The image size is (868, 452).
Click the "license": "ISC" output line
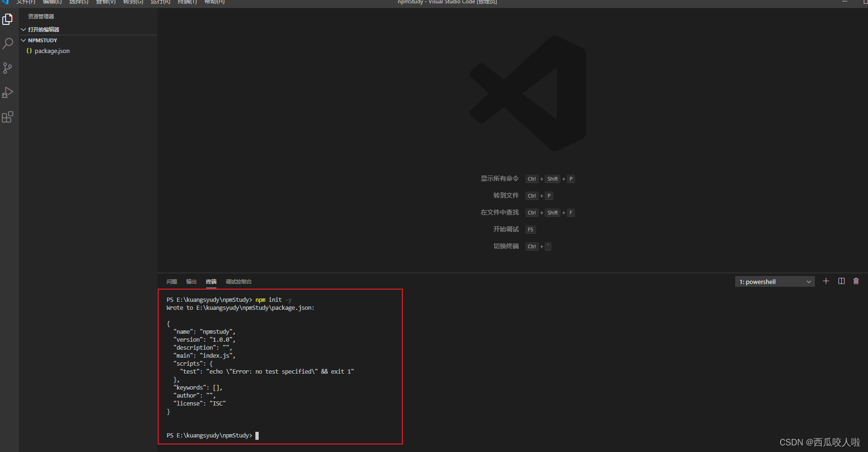point(200,404)
